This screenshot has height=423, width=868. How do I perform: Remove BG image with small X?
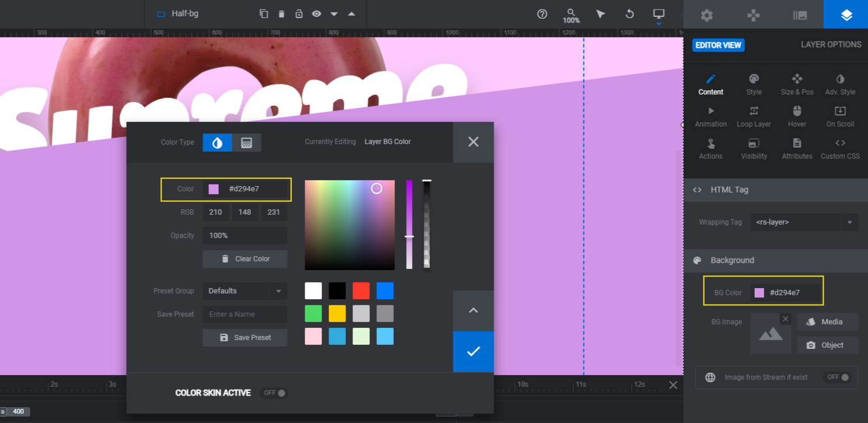click(x=785, y=319)
